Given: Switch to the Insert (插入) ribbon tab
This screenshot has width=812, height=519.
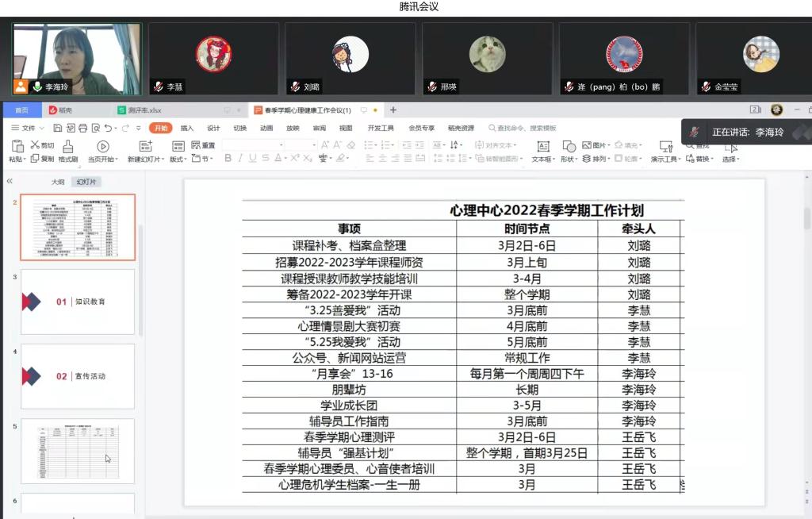Looking at the screenshot, I should 187,128.
